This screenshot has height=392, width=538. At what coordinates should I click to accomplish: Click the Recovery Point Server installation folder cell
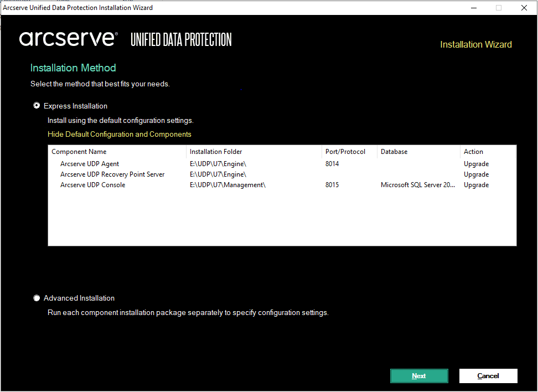pyautogui.click(x=218, y=174)
